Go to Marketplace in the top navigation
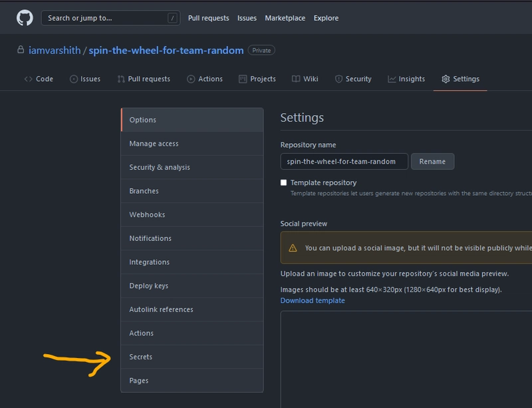 click(x=285, y=18)
